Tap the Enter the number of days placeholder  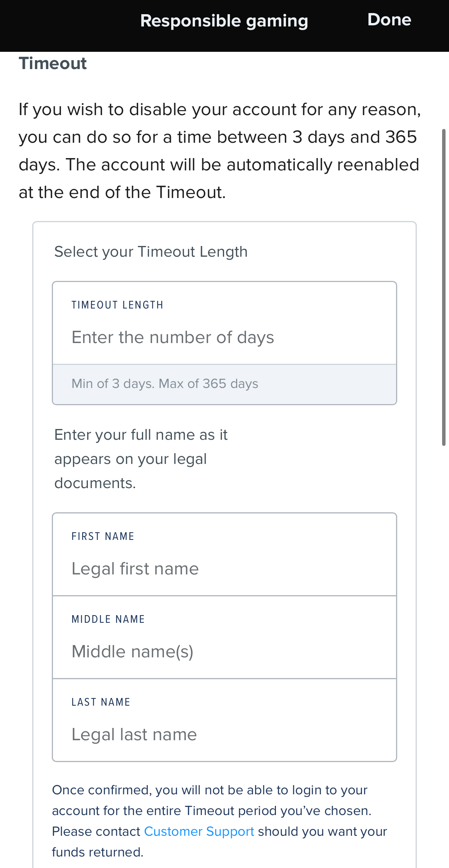pos(173,337)
